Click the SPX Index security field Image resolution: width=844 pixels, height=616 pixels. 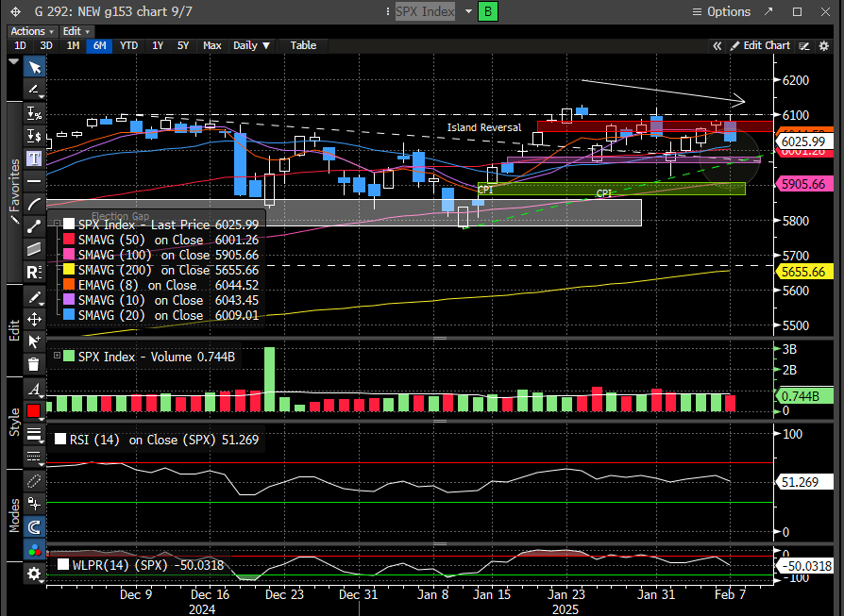(425, 11)
